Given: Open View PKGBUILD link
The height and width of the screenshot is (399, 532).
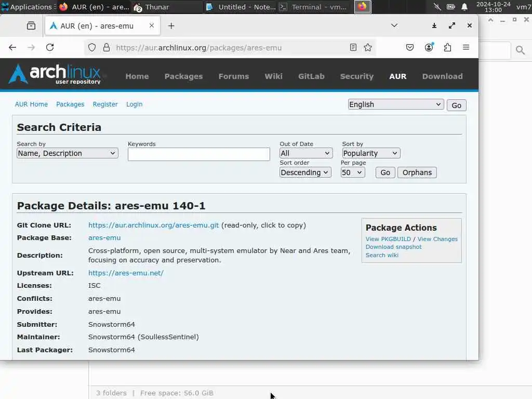Looking at the screenshot, I should click(x=388, y=239).
